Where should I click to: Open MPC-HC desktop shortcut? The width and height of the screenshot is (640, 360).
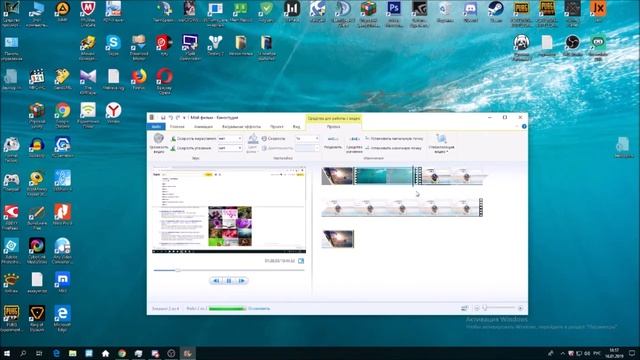point(37,80)
